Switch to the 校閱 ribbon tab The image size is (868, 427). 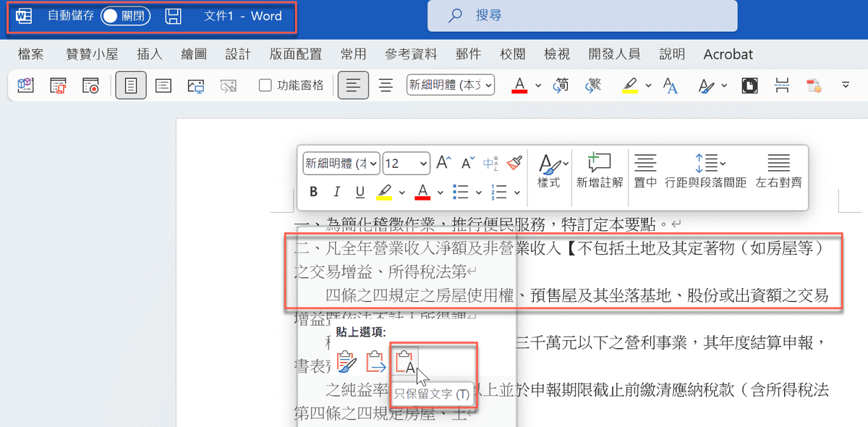(x=513, y=54)
